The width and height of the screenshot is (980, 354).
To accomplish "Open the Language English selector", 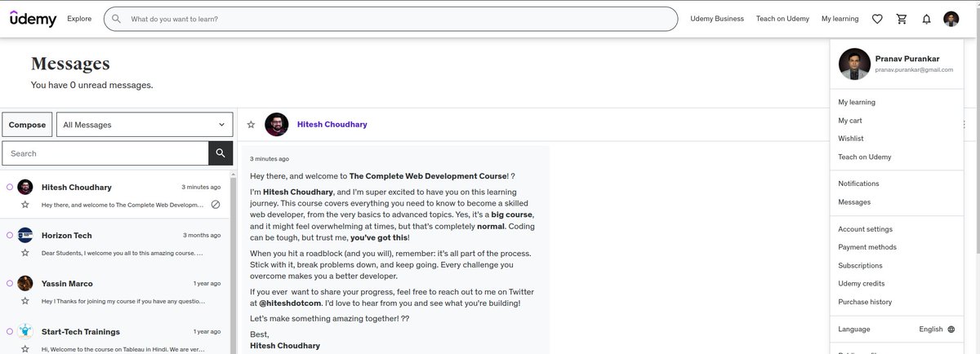I will [x=897, y=330].
